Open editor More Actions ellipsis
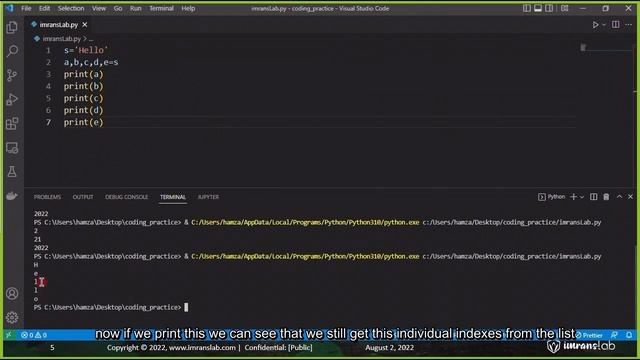This screenshot has height=360, width=640. (629, 25)
